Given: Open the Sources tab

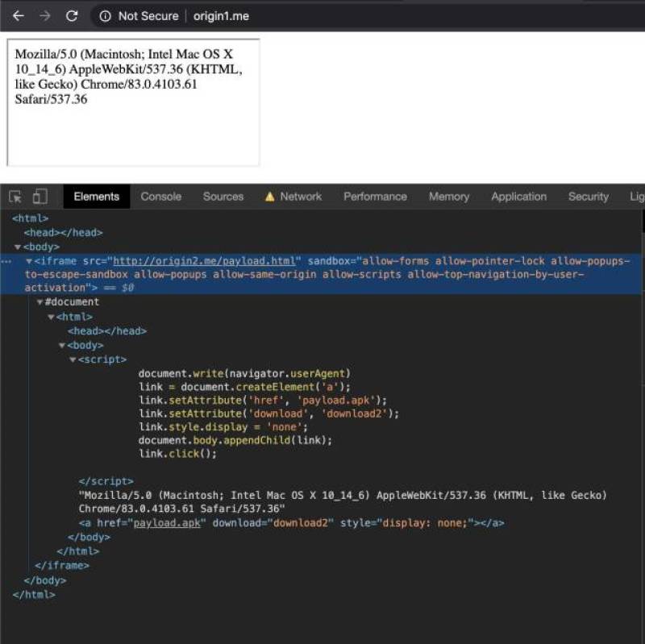Looking at the screenshot, I should pos(223,197).
